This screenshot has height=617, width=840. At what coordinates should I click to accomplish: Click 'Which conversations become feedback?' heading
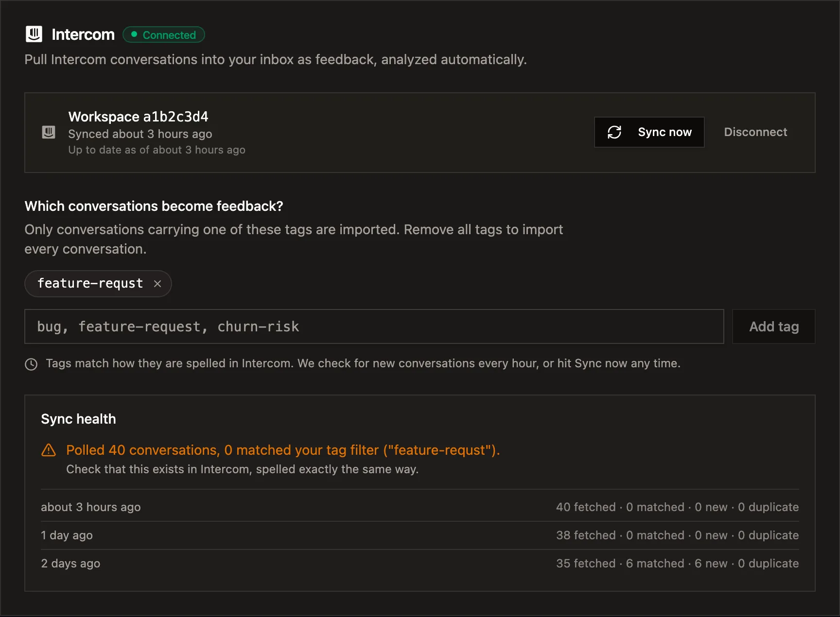(154, 206)
